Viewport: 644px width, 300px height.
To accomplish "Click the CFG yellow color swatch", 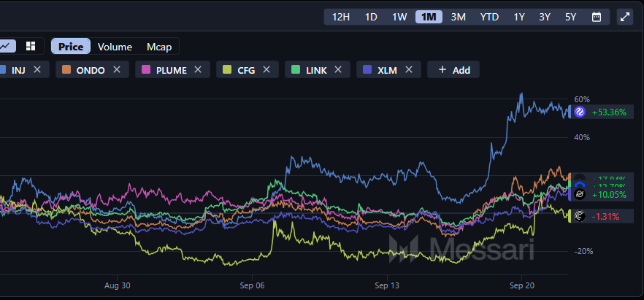I will [226, 70].
